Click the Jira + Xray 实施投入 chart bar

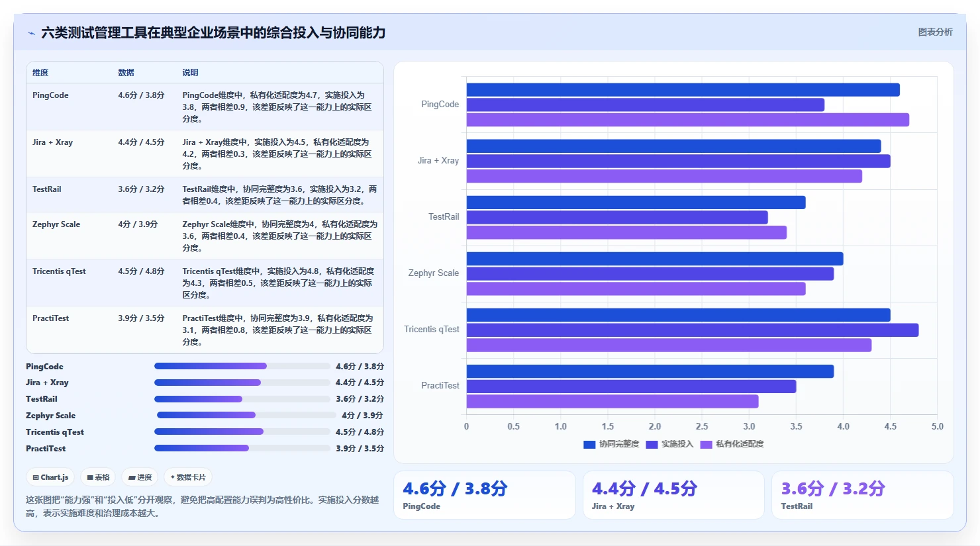[679, 161]
